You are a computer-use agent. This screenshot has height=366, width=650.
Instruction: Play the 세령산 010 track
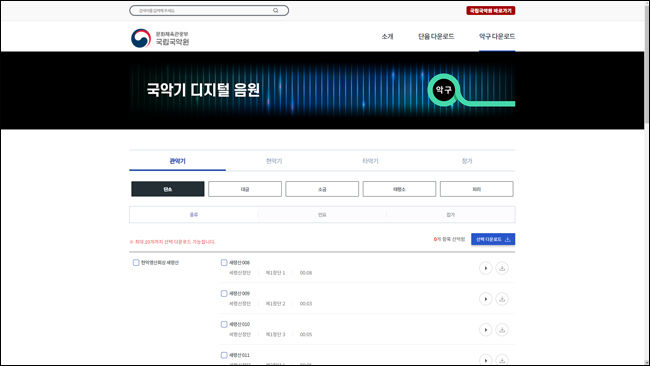485,330
